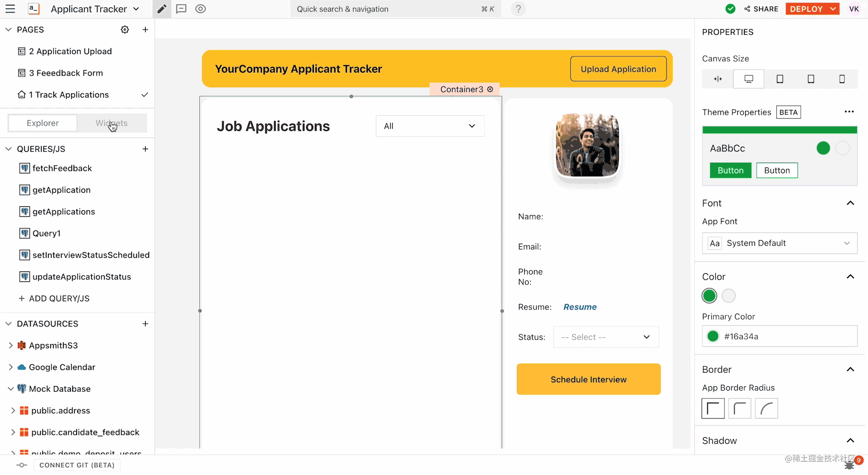Expand the 1 Track Applications page
The width and height of the screenshot is (868, 475).
pos(144,94)
